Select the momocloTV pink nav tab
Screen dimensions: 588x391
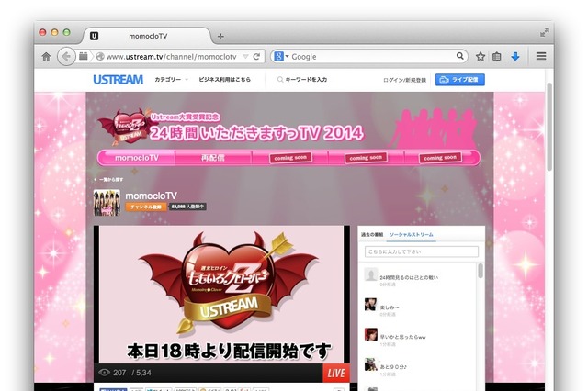[137, 158]
